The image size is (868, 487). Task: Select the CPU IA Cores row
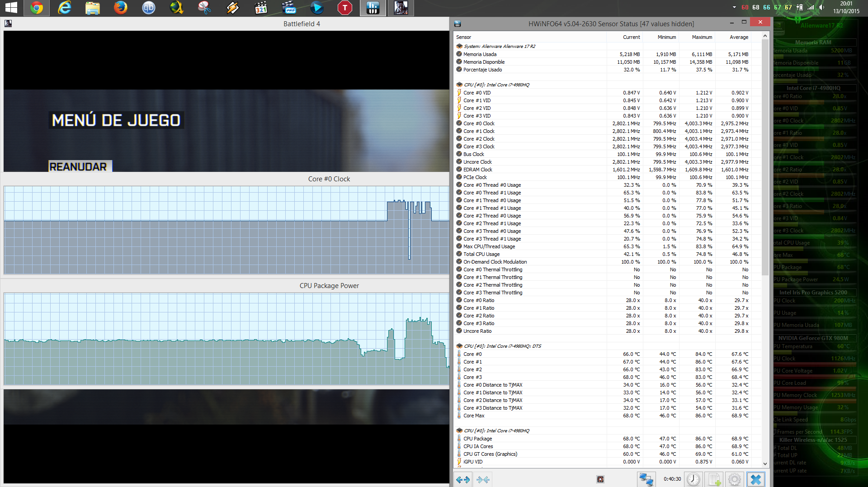(608, 446)
